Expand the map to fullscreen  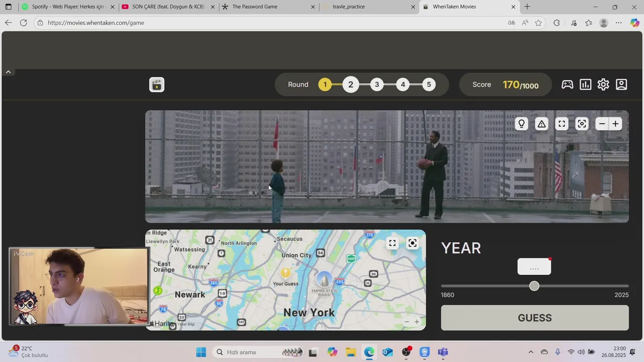coord(392,243)
